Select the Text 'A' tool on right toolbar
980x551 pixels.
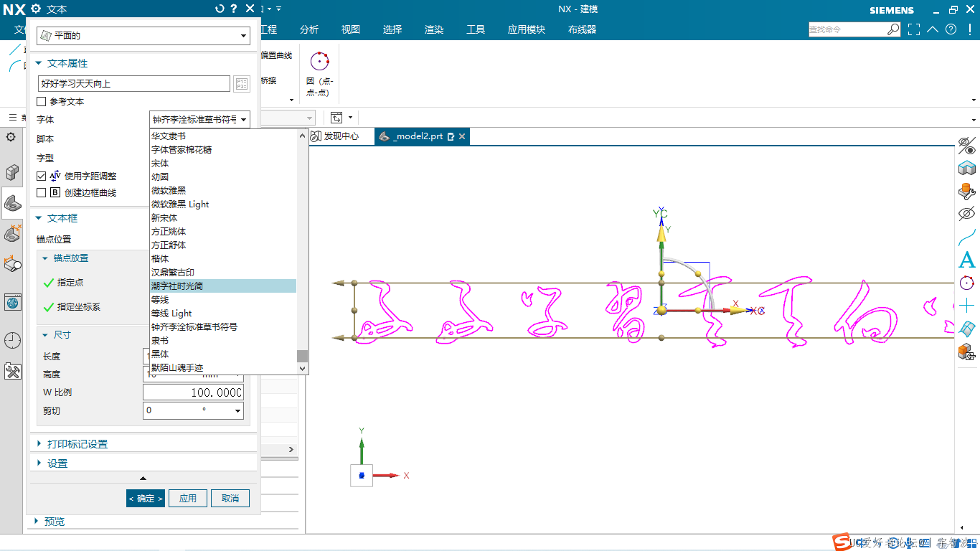967,260
